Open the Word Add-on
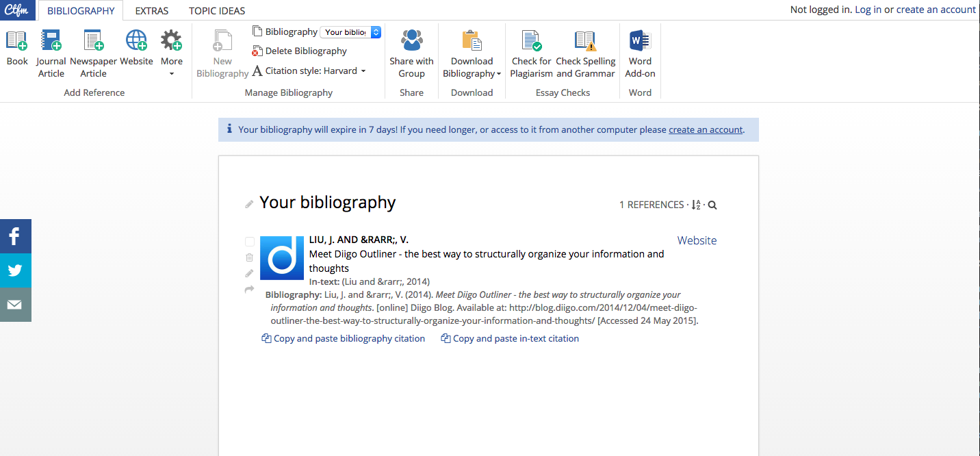980x456 pixels. [x=640, y=54]
